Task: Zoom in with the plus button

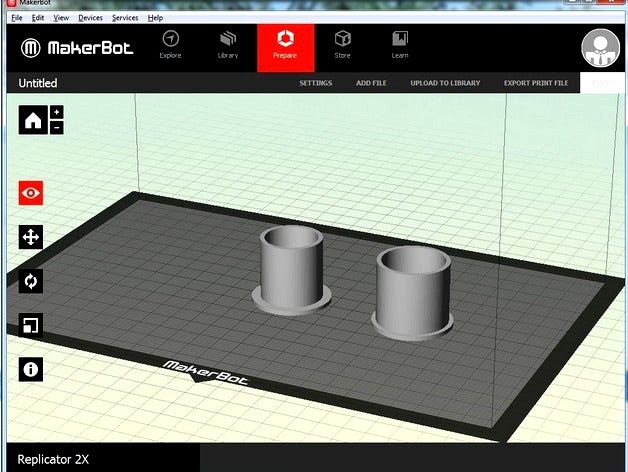Action: tap(56, 112)
